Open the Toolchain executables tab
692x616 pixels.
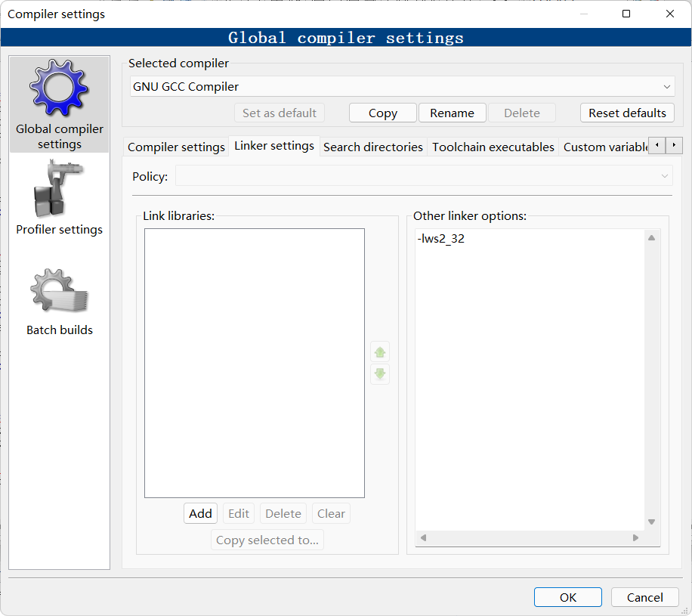tap(493, 147)
